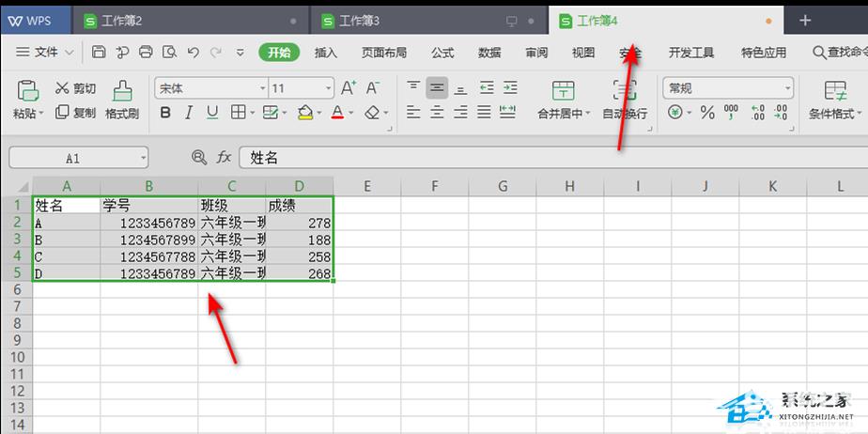Center text horizontally

tap(438, 113)
